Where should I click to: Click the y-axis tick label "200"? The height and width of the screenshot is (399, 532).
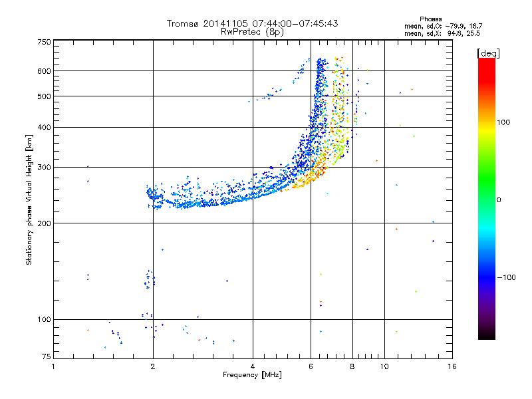pos(44,223)
